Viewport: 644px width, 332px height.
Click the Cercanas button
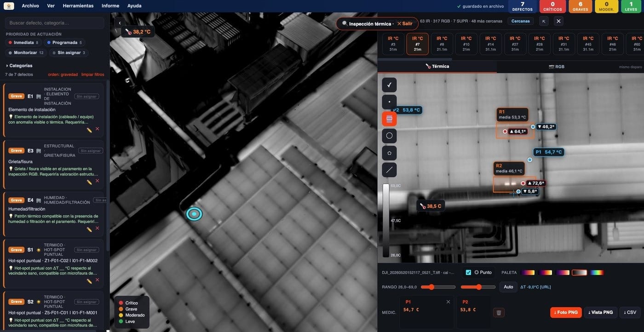point(521,21)
